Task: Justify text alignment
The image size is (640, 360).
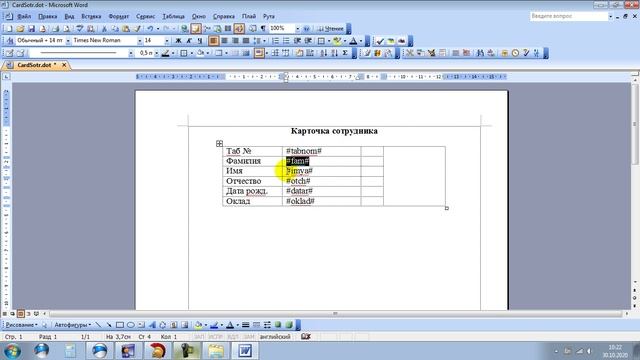Action: (x=246, y=41)
